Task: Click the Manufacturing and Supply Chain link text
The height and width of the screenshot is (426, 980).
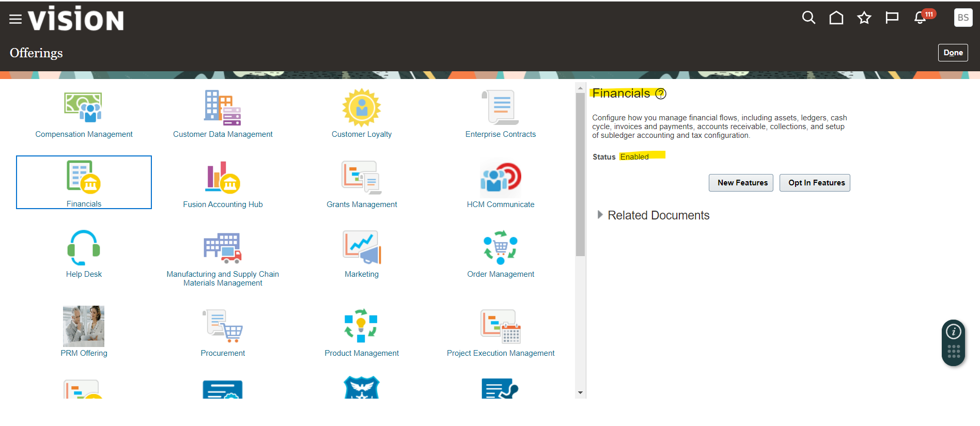Action: tap(223, 278)
